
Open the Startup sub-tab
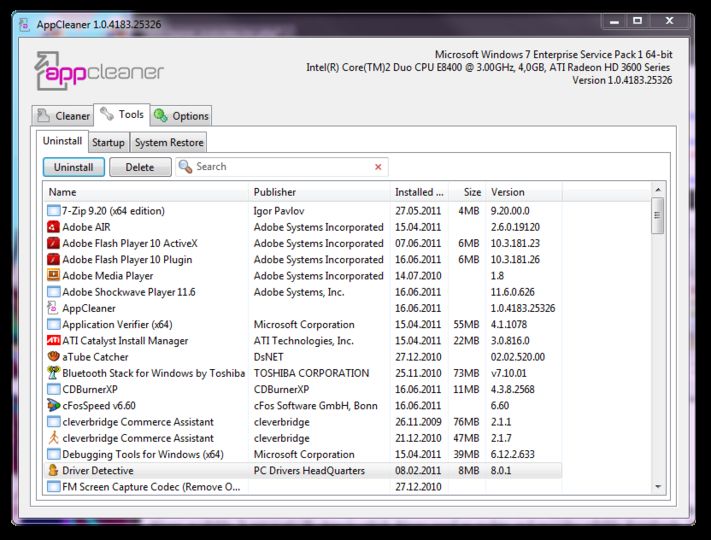click(x=108, y=142)
